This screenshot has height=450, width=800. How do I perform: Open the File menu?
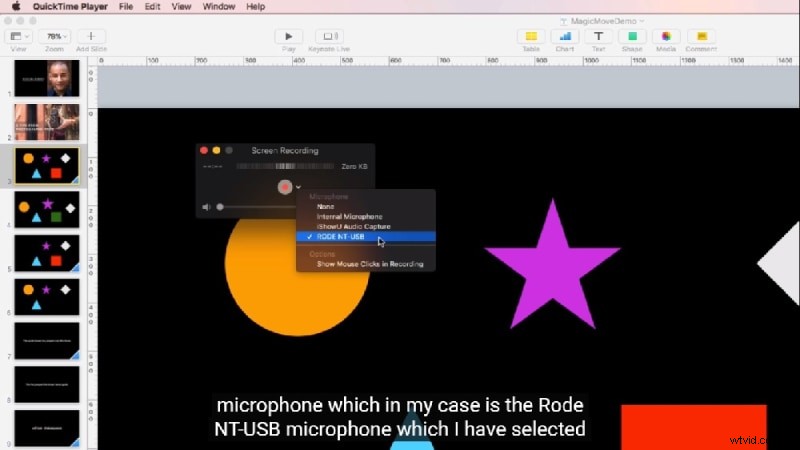(126, 7)
